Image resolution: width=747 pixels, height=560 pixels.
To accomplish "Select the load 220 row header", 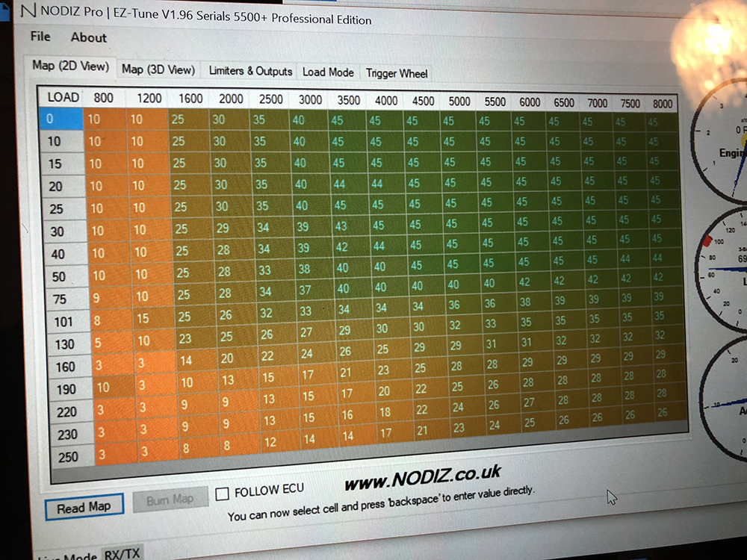I will [x=72, y=412].
